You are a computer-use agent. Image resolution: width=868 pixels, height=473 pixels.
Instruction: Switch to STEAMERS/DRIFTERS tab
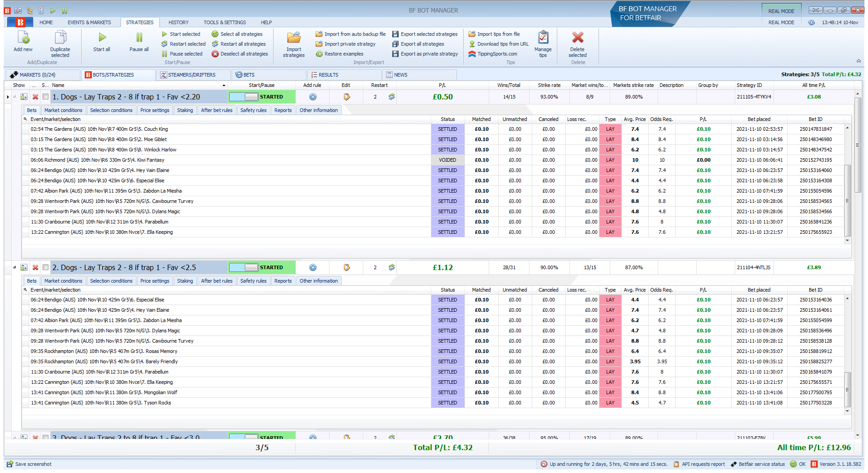[193, 75]
